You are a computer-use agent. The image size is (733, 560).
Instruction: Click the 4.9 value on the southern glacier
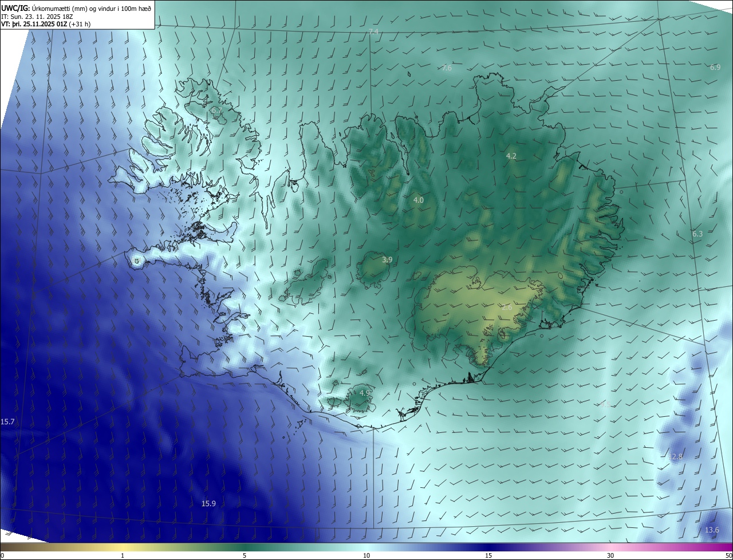point(365,393)
